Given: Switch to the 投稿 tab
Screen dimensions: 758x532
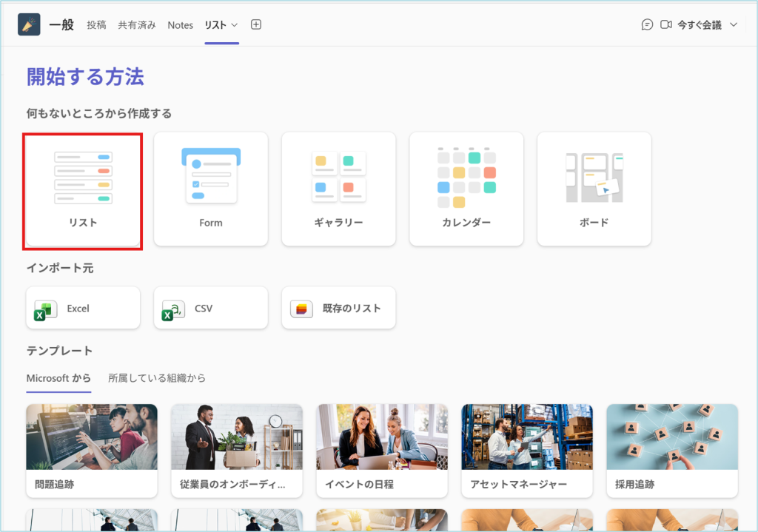Looking at the screenshot, I should tap(96, 25).
